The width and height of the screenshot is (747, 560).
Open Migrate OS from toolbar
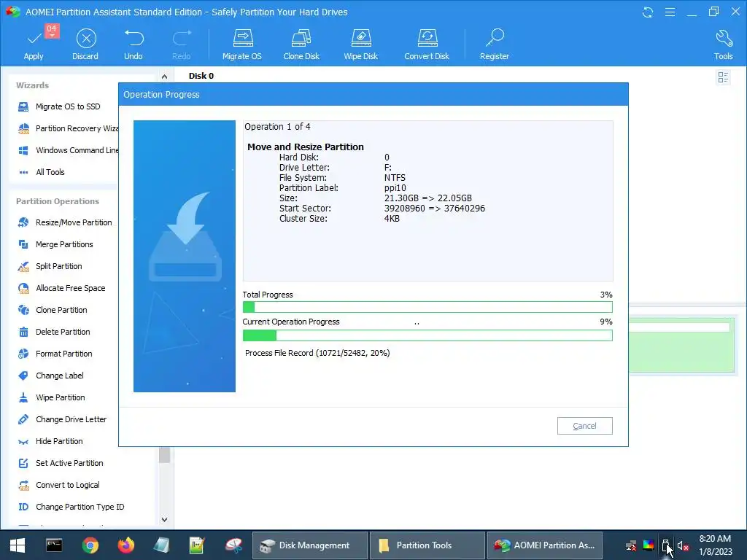(242, 44)
